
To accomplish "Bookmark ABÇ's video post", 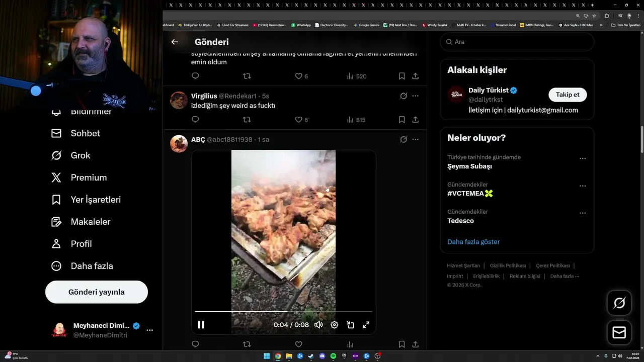I will pos(401,344).
